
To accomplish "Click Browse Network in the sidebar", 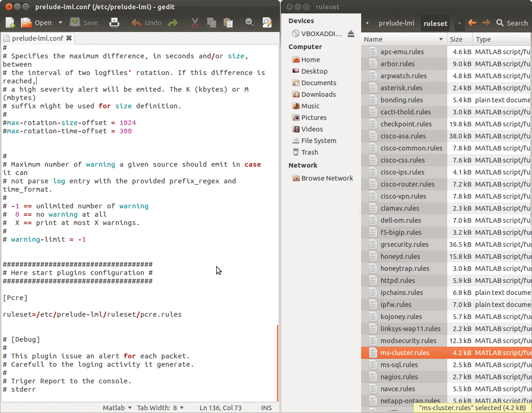I will [323, 178].
